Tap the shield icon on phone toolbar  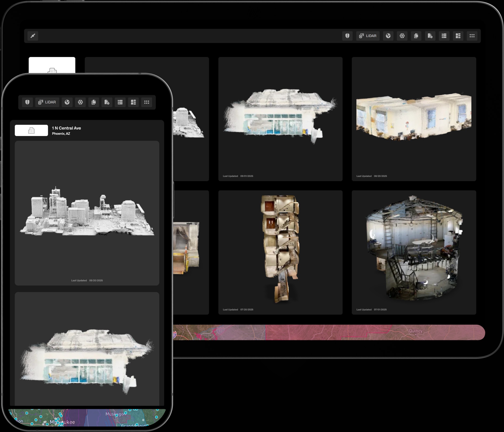click(27, 102)
